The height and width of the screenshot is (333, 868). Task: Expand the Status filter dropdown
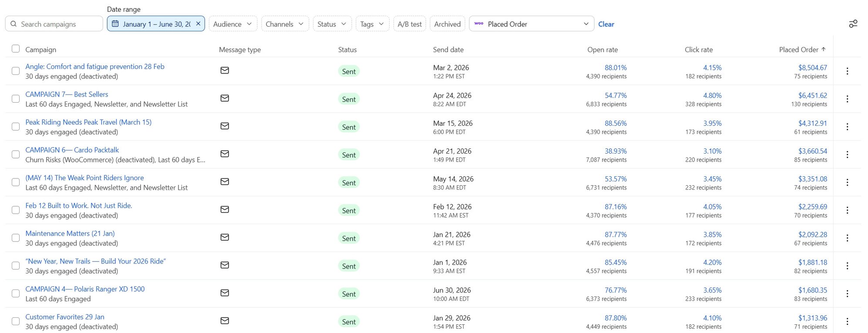[x=332, y=24]
